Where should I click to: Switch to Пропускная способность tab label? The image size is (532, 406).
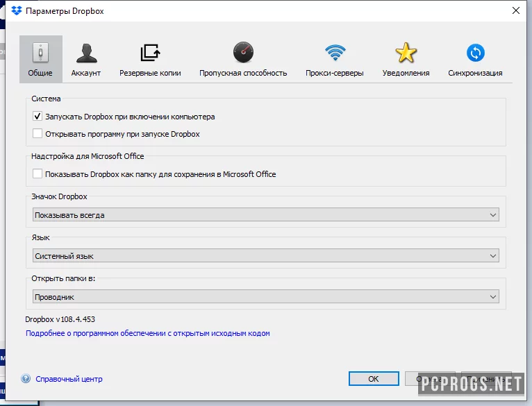[243, 73]
